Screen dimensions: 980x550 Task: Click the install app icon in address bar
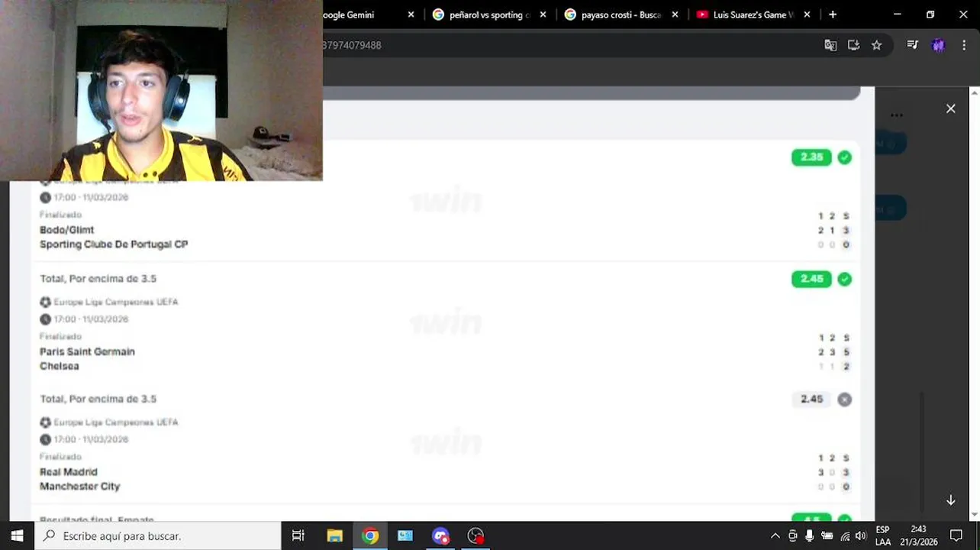(x=853, y=45)
